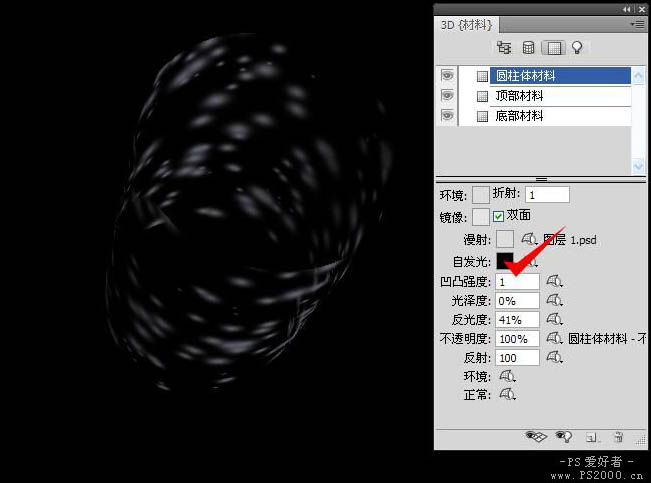The width and height of the screenshot is (651, 483).
Task: Open the 凹凸强度 texture map menu
Action: [x=554, y=281]
